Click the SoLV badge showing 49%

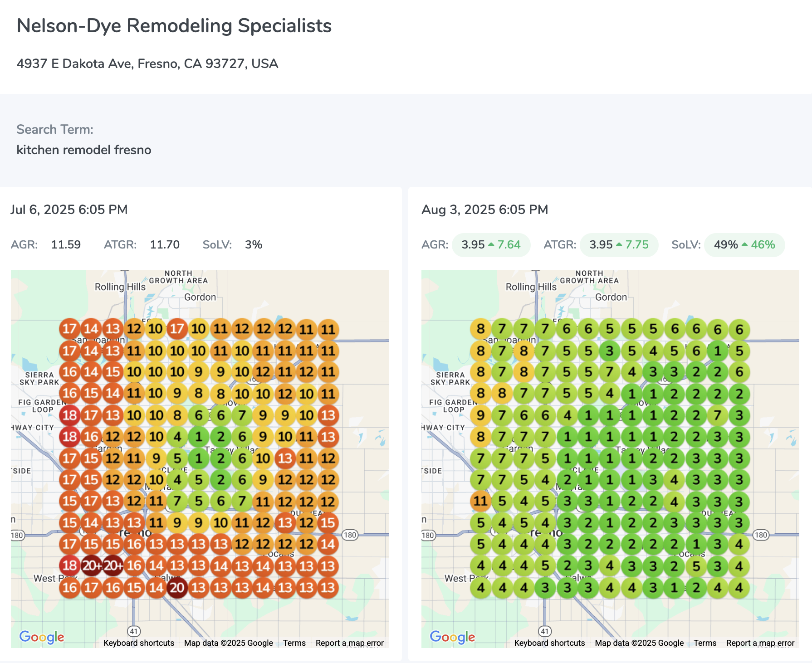coord(744,245)
